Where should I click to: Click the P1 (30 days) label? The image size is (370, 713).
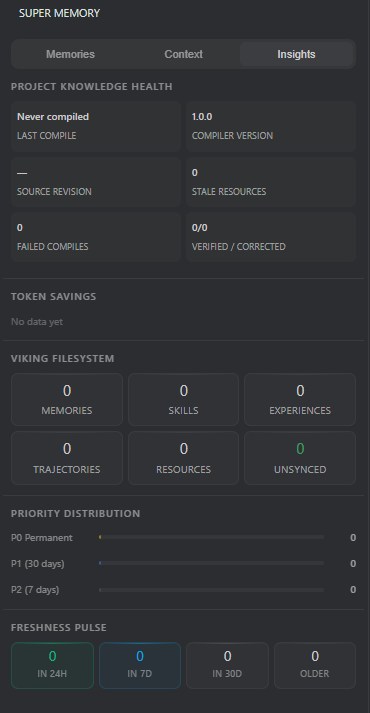pos(38,563)
